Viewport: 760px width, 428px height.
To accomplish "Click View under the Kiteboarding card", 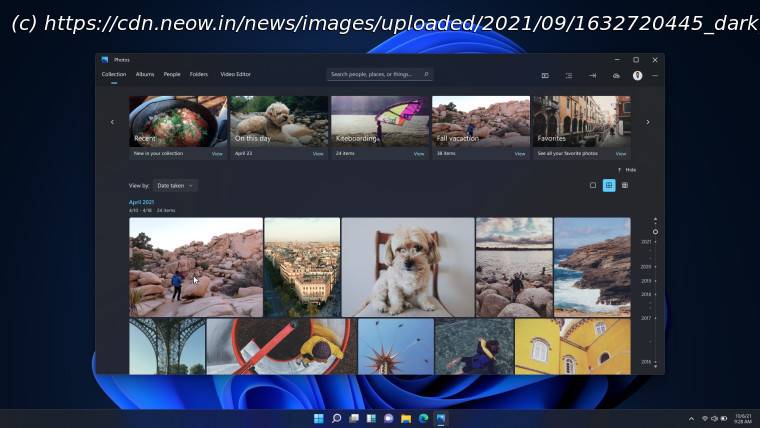I will (419, 154).
